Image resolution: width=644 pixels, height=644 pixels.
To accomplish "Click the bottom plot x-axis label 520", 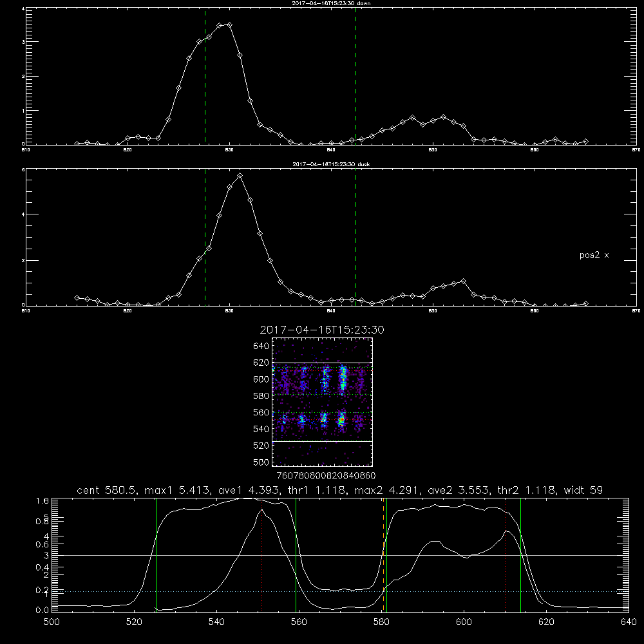I will click(134, 622).
